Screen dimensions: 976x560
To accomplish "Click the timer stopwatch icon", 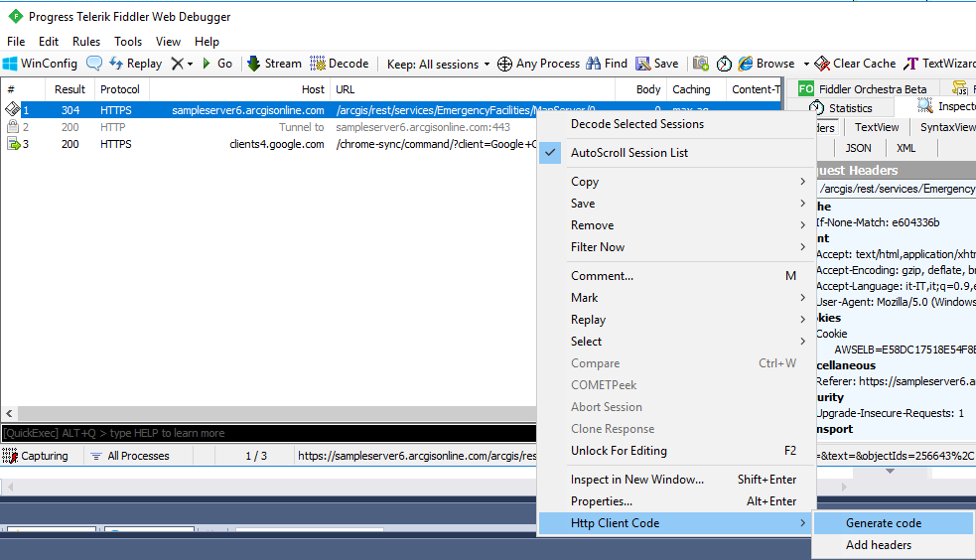I will [724, 64].
